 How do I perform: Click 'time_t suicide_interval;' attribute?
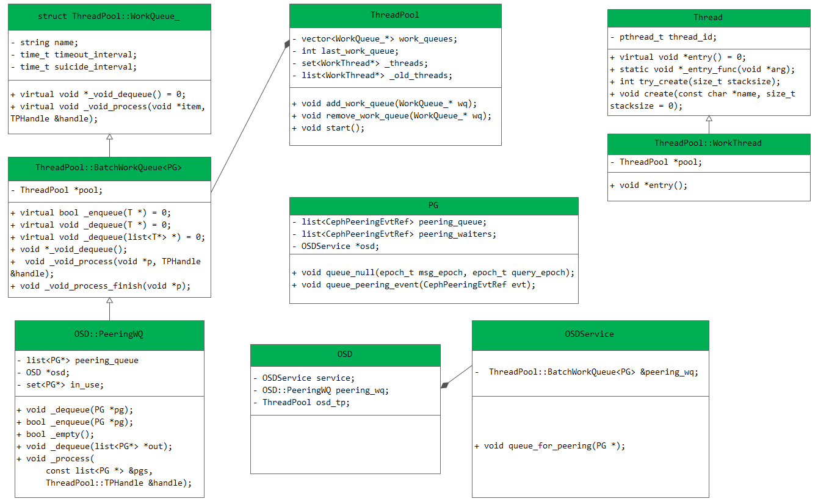(74, 67)
